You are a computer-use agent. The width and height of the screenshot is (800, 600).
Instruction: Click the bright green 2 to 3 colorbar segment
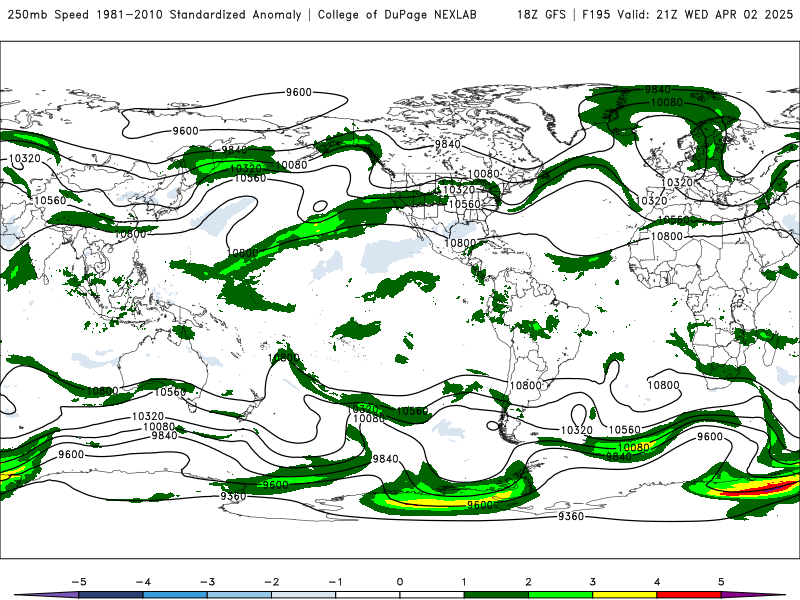[x=561, y=595]
